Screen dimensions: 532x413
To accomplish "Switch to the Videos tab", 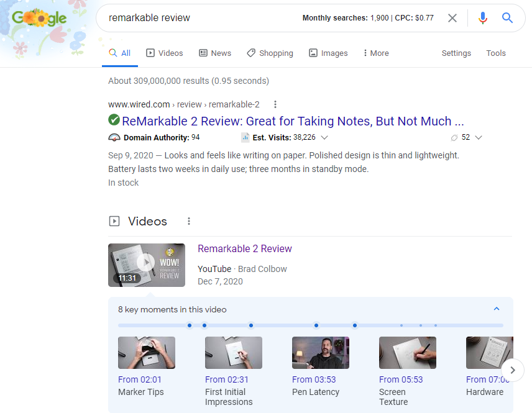I will point(165,53).
